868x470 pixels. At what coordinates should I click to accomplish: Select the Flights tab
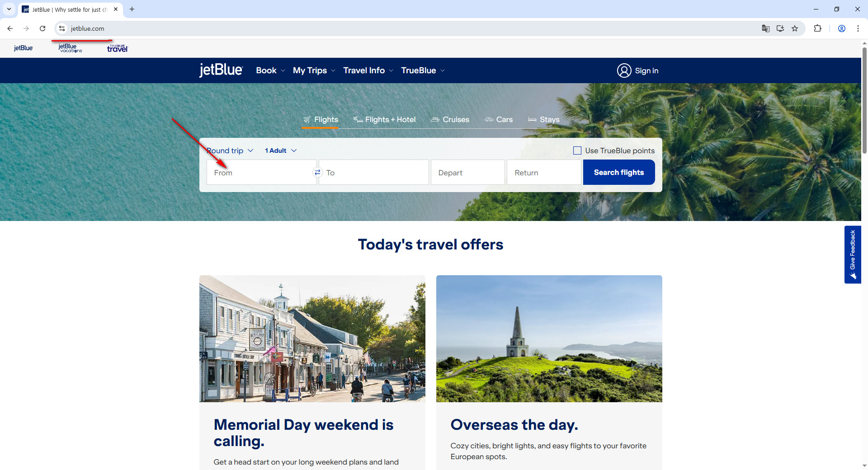tap(320, 119)
